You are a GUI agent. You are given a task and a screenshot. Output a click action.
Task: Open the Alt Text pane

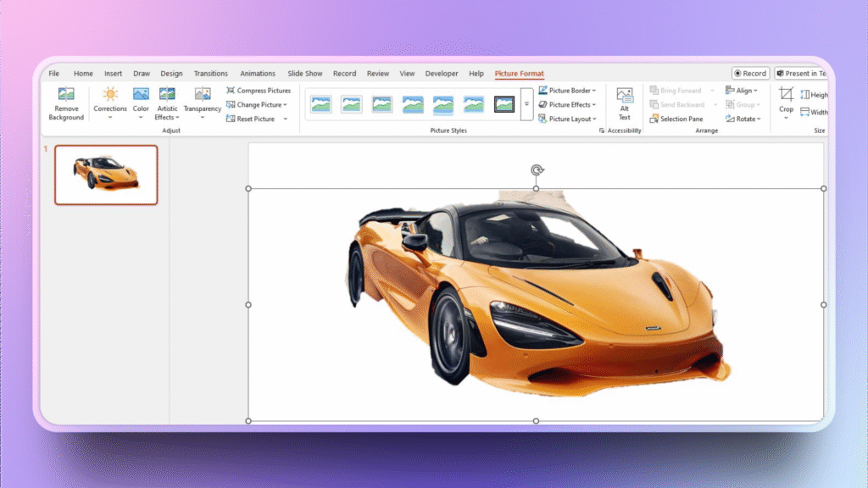[x=625, y=96]
